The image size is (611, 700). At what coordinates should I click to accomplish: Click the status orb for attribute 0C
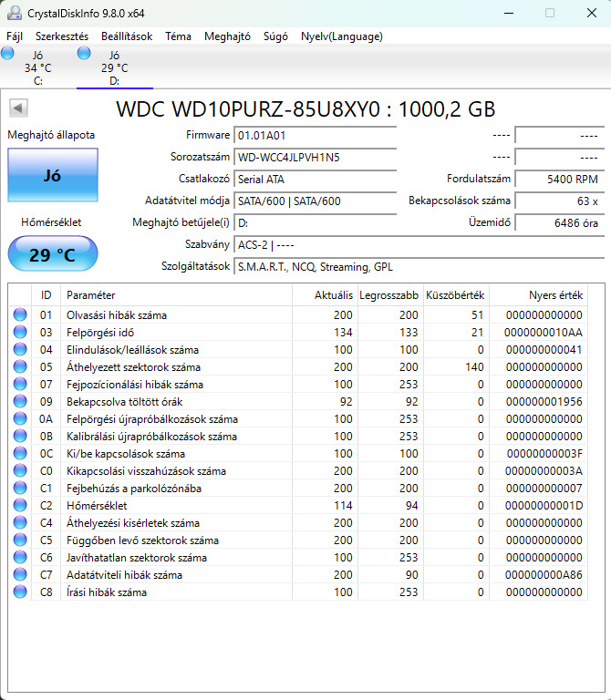click(x=20, y=453)
